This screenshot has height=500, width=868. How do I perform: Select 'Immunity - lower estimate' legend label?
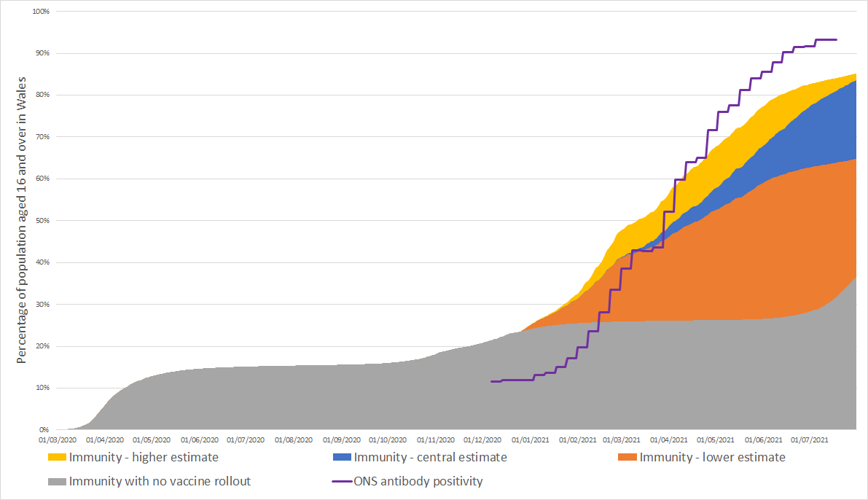coord(712,458)
